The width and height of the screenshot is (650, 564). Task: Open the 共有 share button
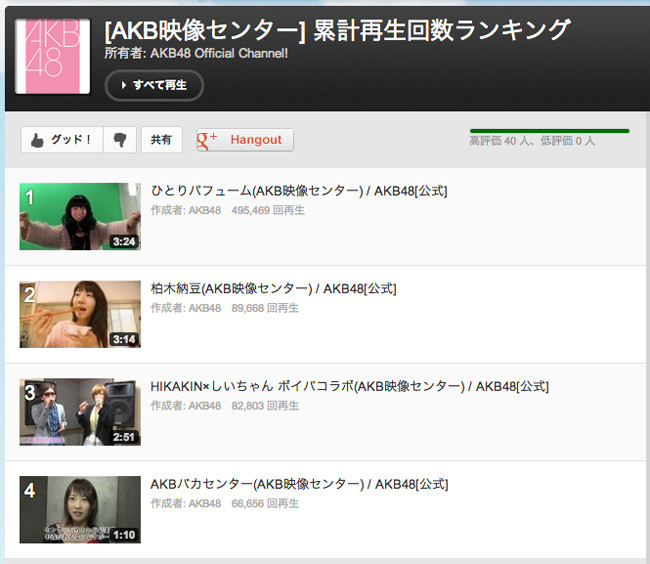tap(162, 140)
